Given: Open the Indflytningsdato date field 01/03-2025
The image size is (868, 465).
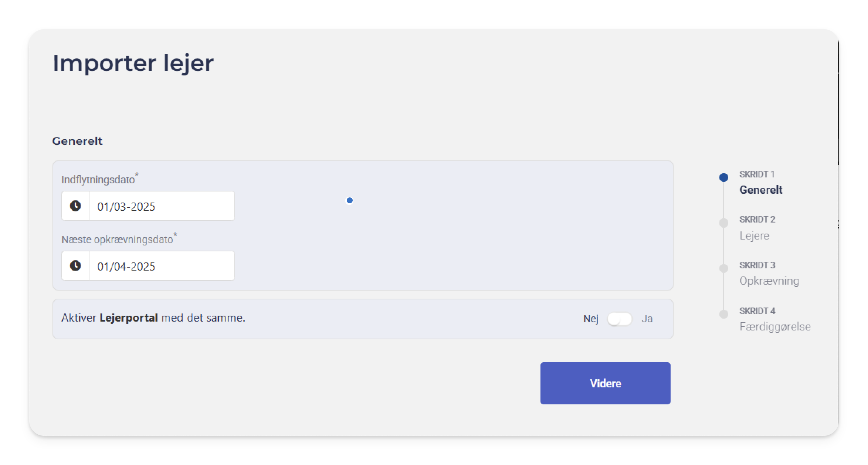Looking at the screenshot, I should point(162,206).
